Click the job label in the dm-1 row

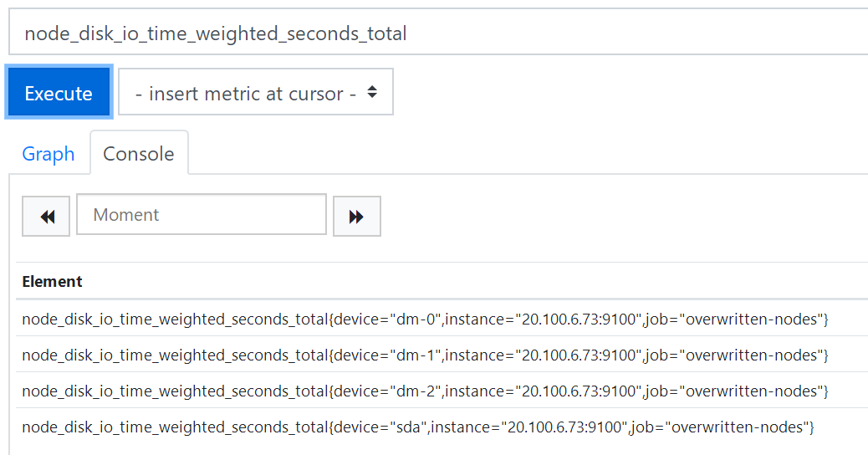tap(734, 355)
